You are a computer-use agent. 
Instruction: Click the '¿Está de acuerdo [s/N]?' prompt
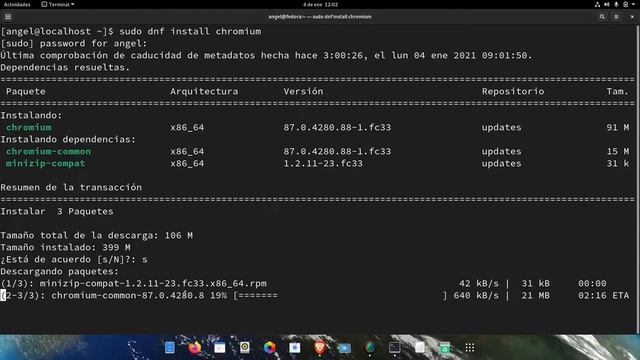(x=68, y=260)
